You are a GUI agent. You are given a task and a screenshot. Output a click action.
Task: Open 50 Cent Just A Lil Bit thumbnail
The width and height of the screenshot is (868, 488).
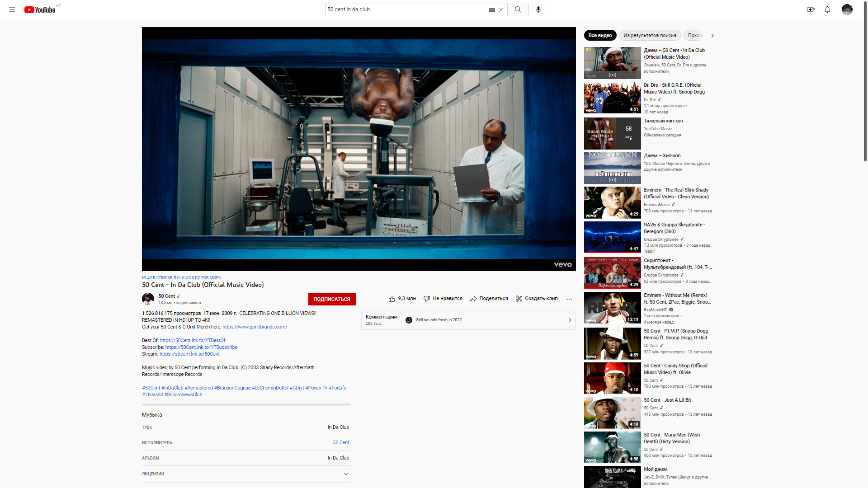click(x=612, y=413)
